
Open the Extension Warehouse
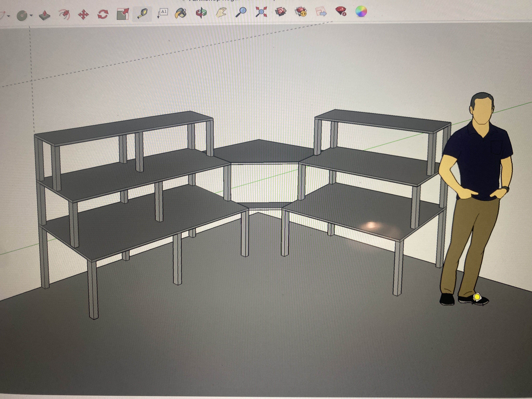tap(301, 11)
